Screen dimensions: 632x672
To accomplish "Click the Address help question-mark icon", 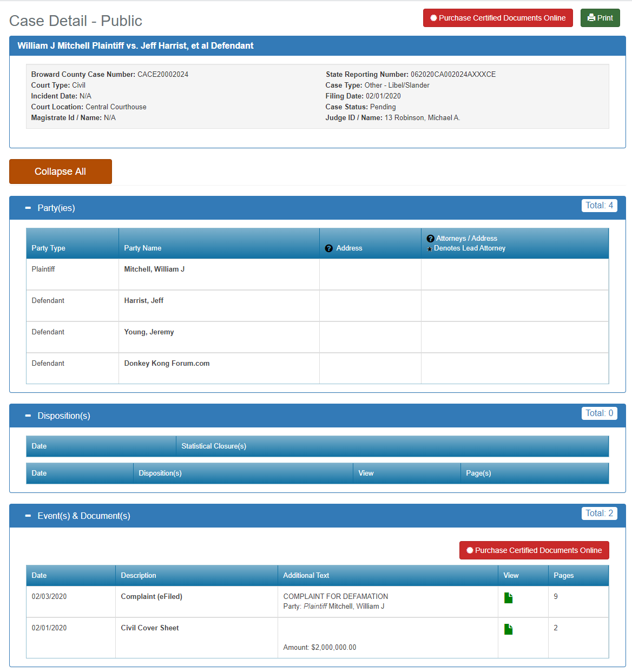I will tap(328, 248).
